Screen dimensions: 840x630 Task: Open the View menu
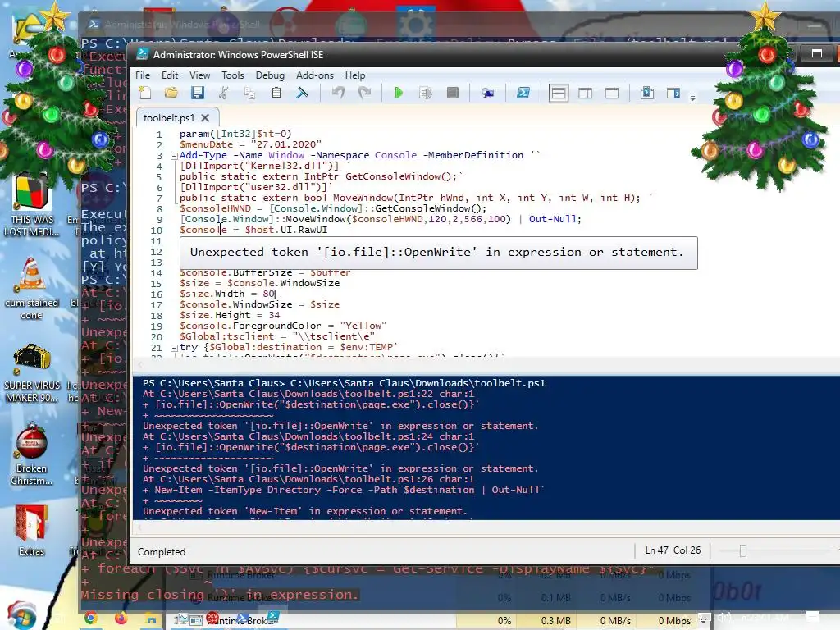pos(200,75)
